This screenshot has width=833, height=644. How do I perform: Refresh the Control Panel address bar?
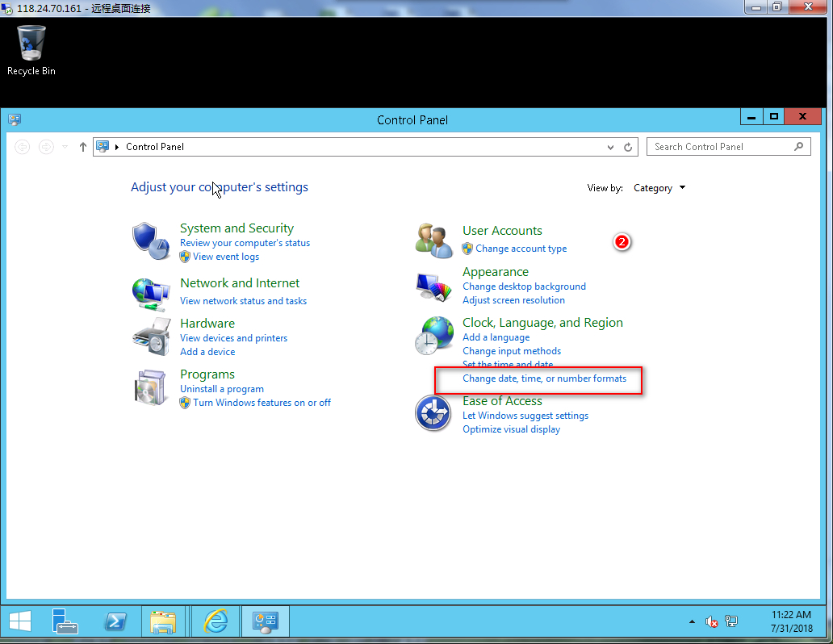629,147
